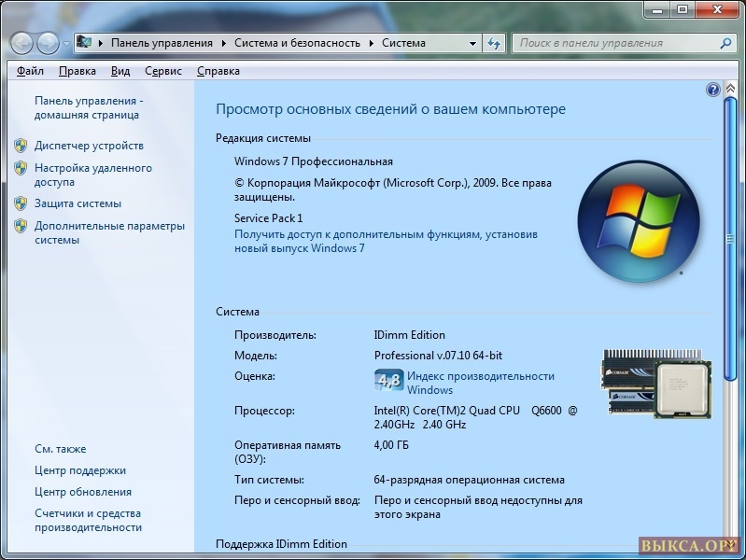The height and width of the screenshot is (560, 746).
Task: Open the recent pages dropdown near the navigation arrows
Action: [66, 44]
